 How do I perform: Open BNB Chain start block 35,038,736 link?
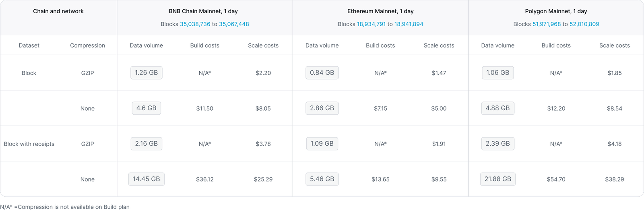click(195, 24)
